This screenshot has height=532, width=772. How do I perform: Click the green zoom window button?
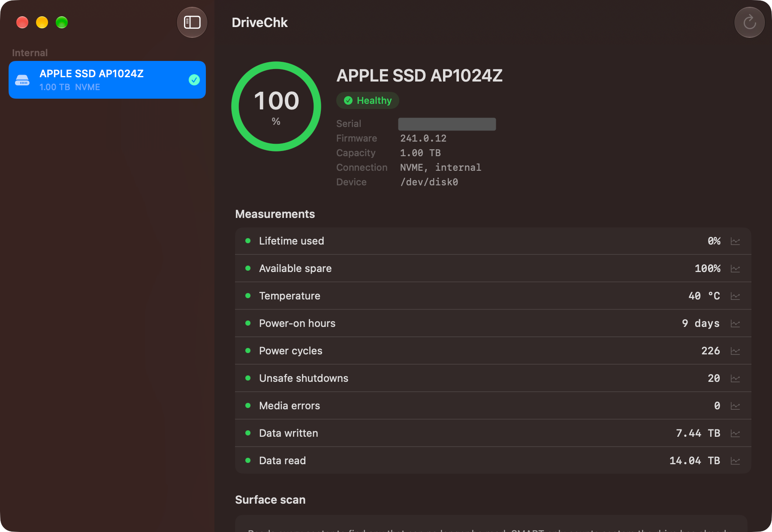62,22
